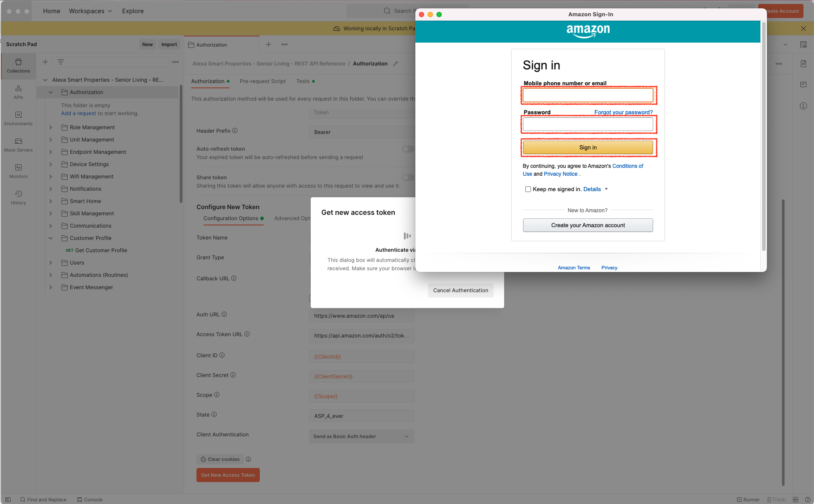The width and height of the screenshot is (814, 504).
Task: Expand the Role Management folder
Action: click(x=51, y=127)
